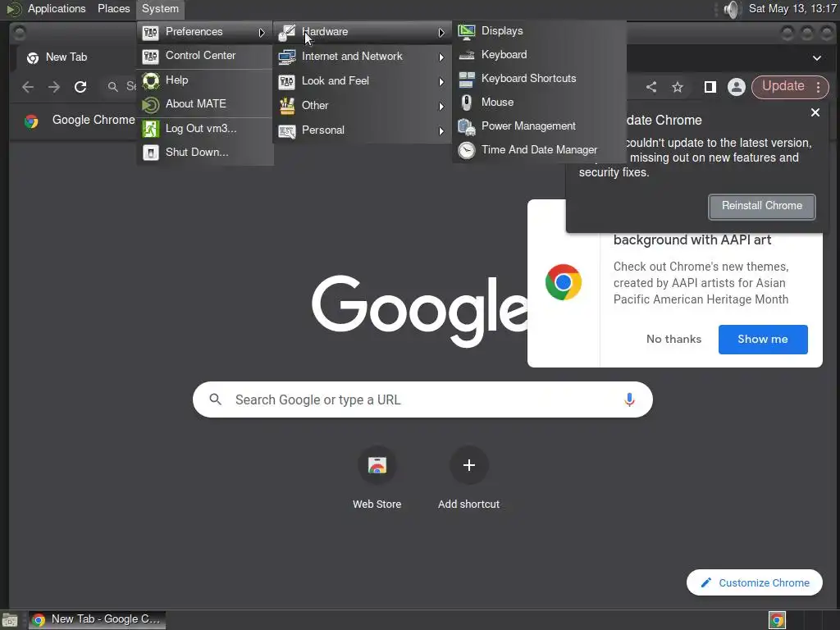Click No thanks on themes promo
The height and width of the screenshot is (630, 840).
(x=674, y=339)
